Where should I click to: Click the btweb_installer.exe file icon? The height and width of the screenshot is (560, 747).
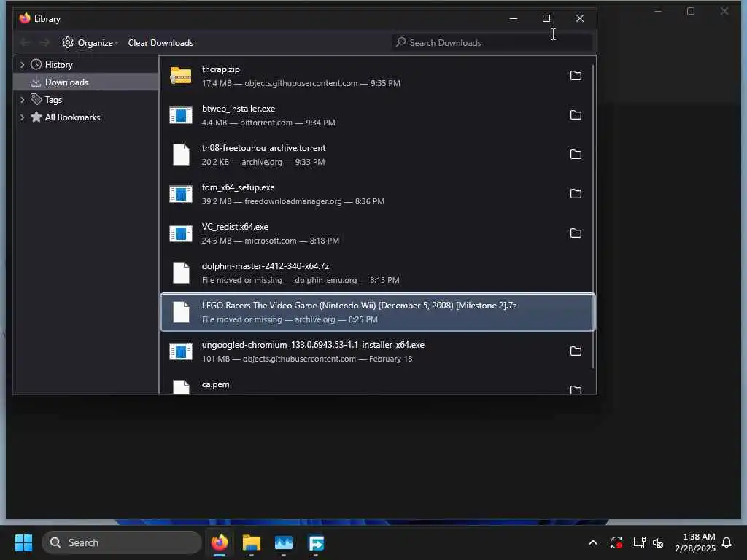point(181,115)
